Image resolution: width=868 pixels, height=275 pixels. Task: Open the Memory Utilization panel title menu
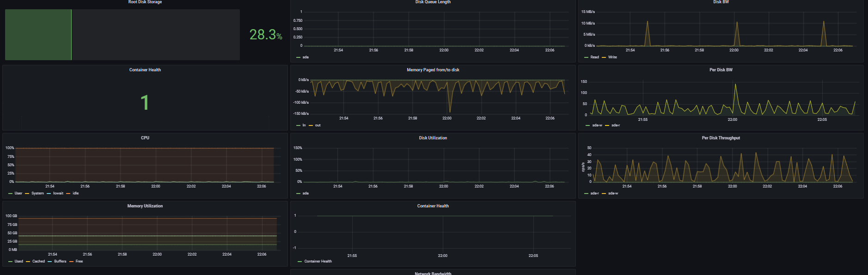pos(145,206)
